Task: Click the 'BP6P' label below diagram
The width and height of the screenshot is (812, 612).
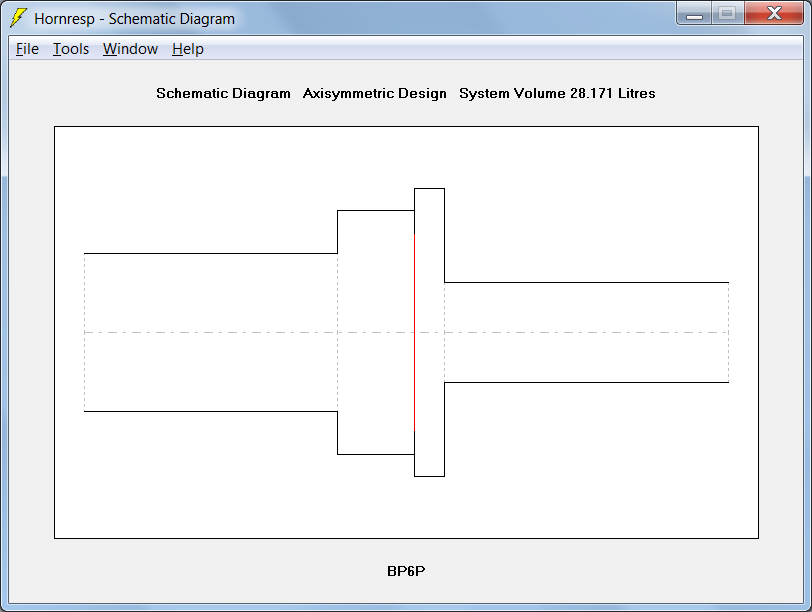Action: tap(406, 571)
